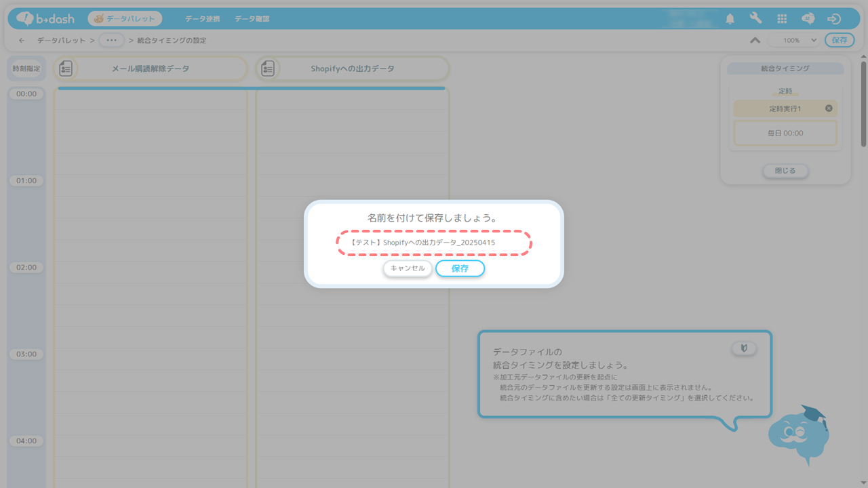Open the データパレット menu pill
868x488 pixels.
[125, 18]
